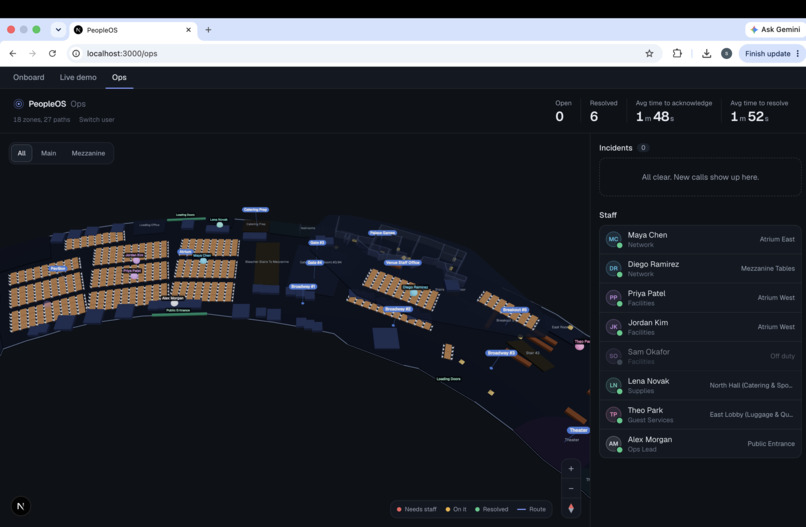Click Sam Okafor's SO avatar
The width and height of the screenshot is (806, 527).
tap(613, 356)
